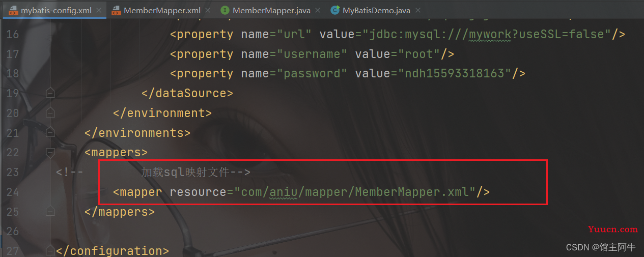Collapse the environments fold marker at line 21
Viewport: 644px width, 257px height.
50,133
